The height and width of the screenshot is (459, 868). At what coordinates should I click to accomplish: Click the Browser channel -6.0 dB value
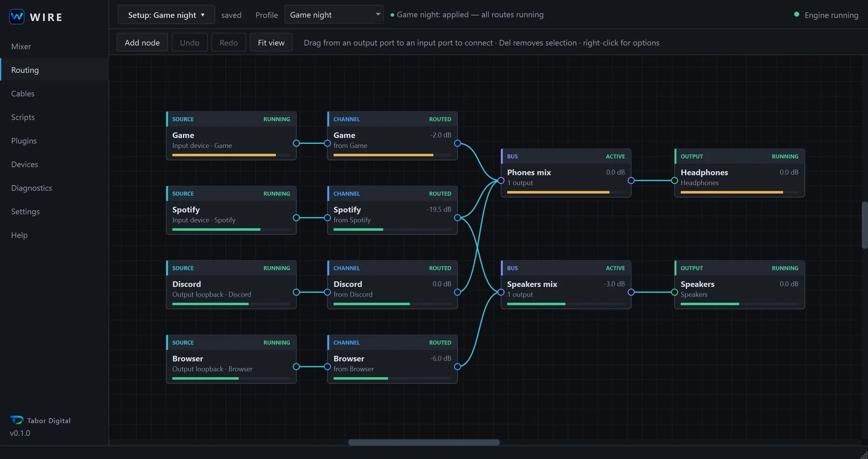point(441,359)
